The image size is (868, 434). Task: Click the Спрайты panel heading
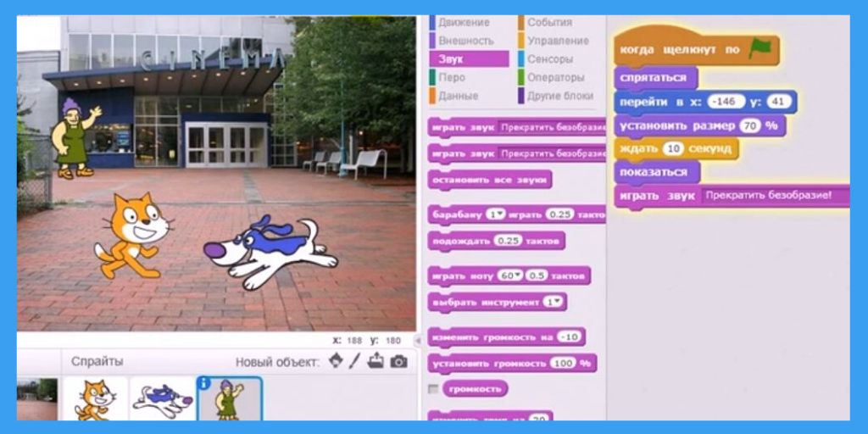point(97,361)
